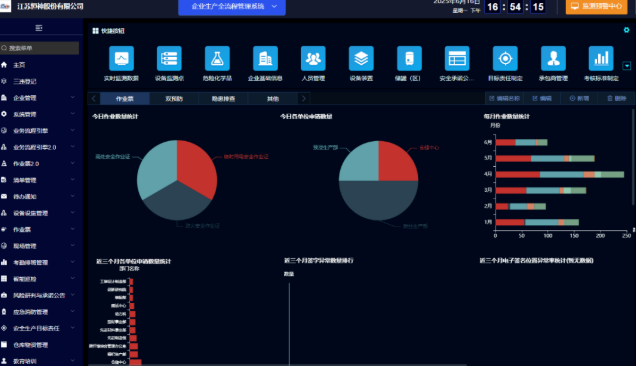636x366 pixels.
Task: Open the 实时监测数据 shortcut icon
Action: pyautogui.click(x=121, y=58)
